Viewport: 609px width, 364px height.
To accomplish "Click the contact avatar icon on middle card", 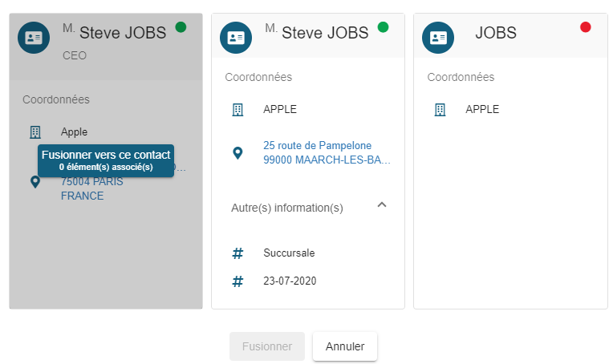I will pyautogui.click(x=236, y=38).
